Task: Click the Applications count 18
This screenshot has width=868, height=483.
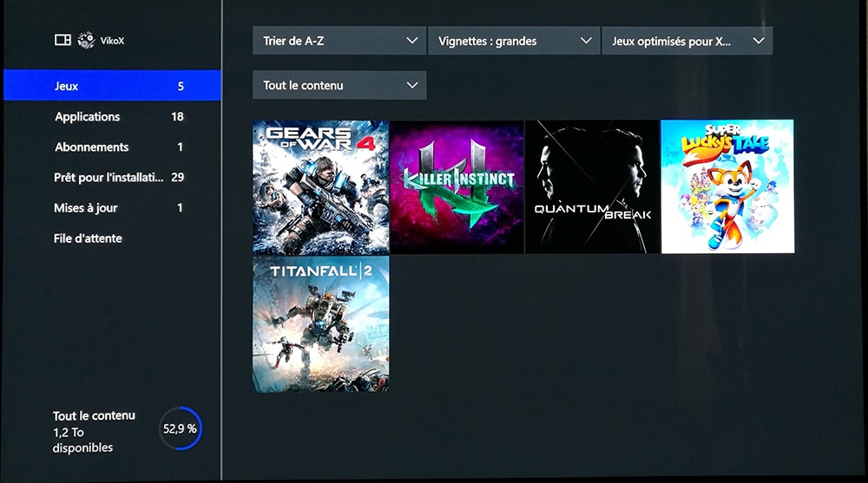Action: (177, 116)
